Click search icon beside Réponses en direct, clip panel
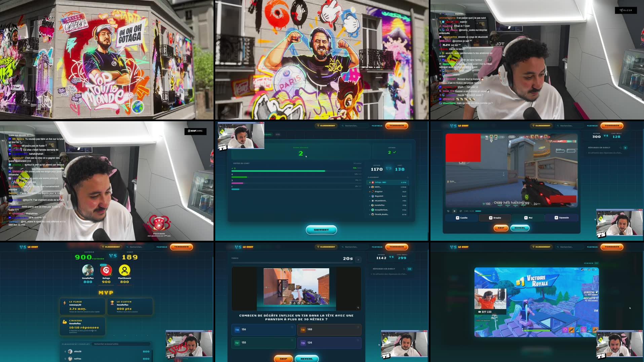 (x=620, y=147)
